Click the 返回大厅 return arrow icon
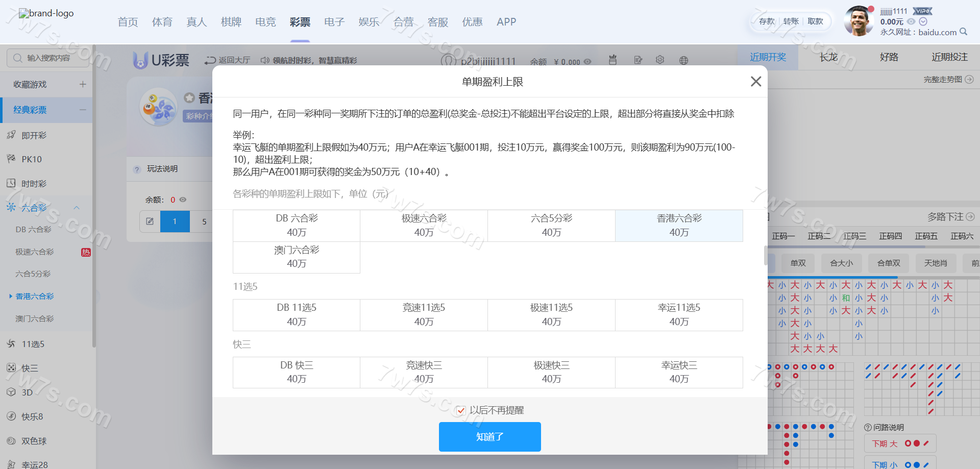This screenshot has width=980, height=469. point(210,60)
